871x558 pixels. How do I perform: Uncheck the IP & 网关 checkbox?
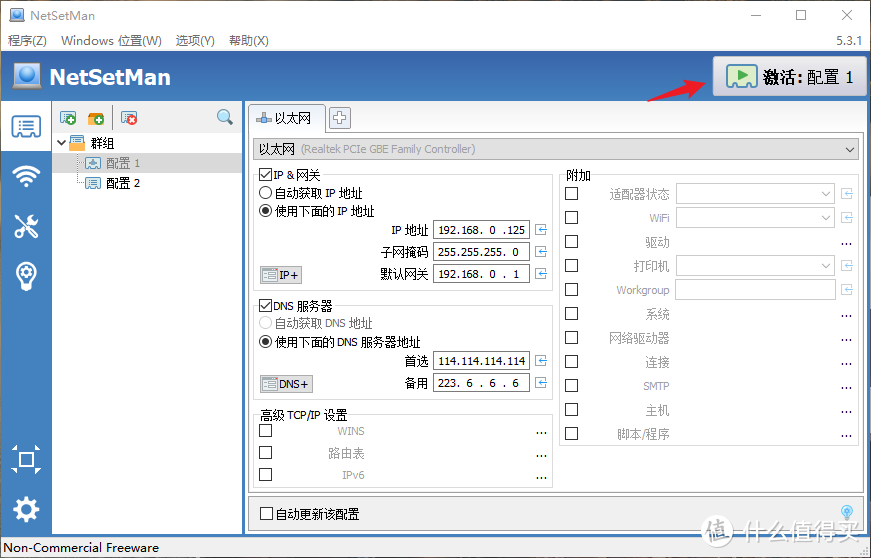pyautogui.click(x=266, y=175)
